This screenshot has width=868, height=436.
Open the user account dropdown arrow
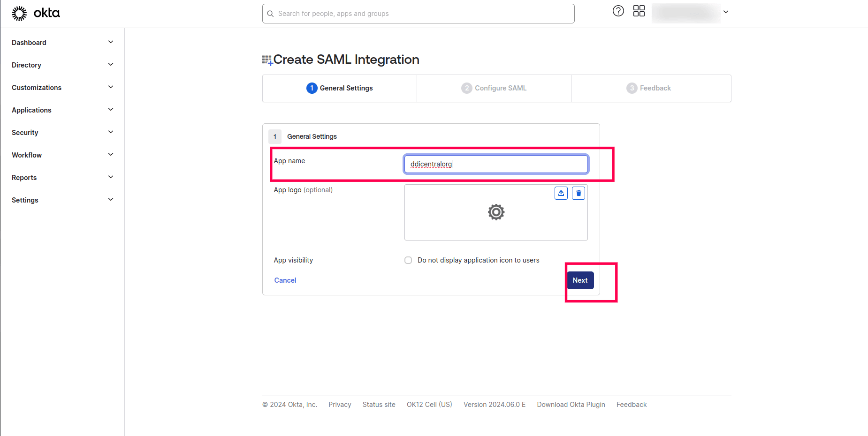pos(725,12)
